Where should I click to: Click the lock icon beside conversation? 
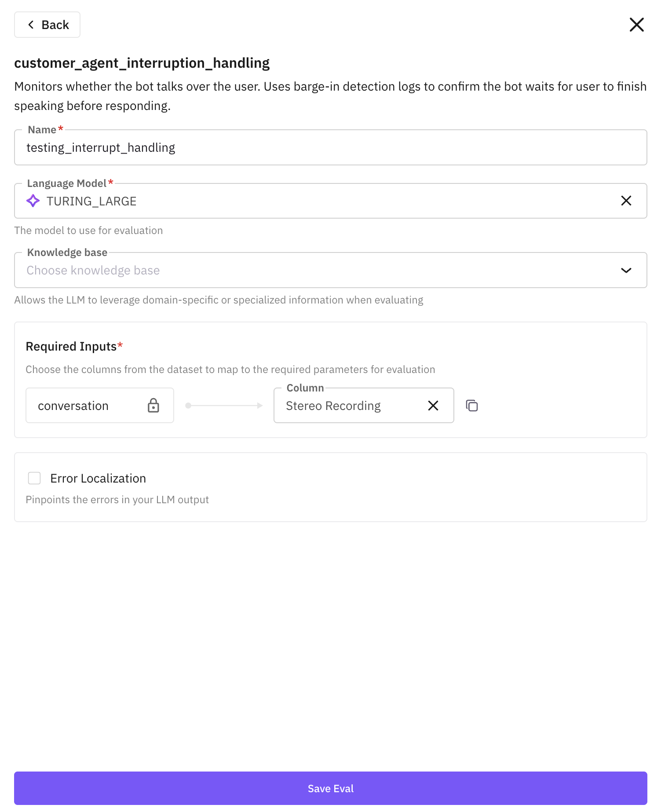click(153, 406)
